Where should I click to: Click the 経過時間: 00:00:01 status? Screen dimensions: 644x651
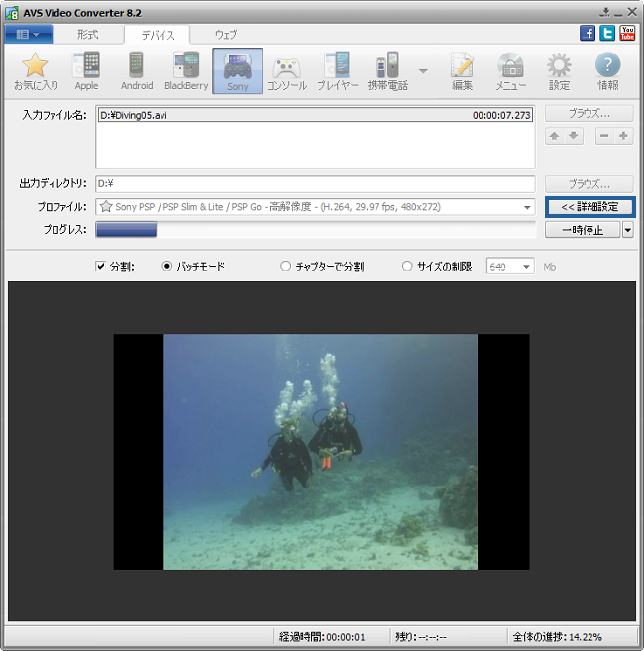[322, 637]
